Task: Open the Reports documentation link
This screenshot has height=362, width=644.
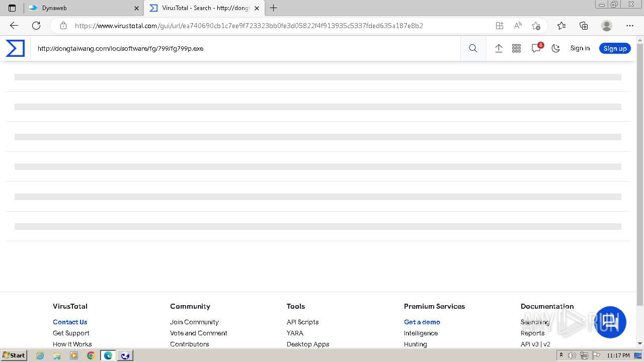Action: click(x=532, y=333)
